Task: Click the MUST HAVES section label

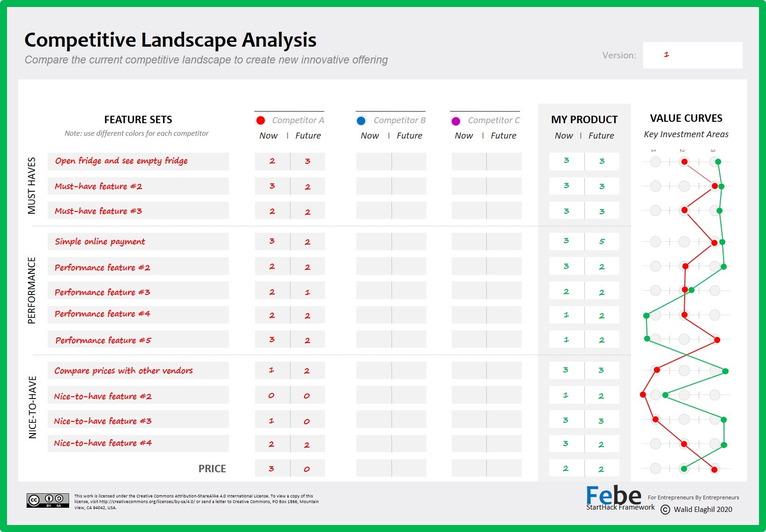Action: 32,186
